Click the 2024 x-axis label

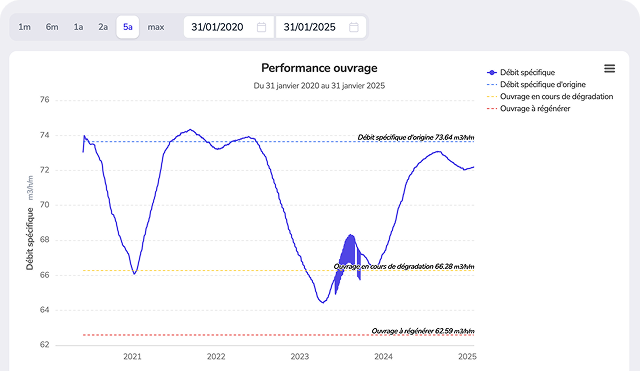point(383,357)
